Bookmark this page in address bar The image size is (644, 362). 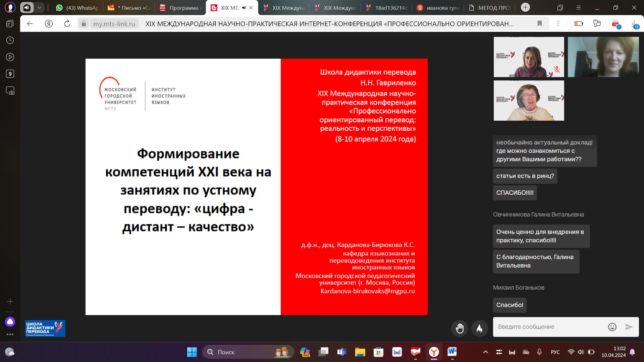[540, 23]
